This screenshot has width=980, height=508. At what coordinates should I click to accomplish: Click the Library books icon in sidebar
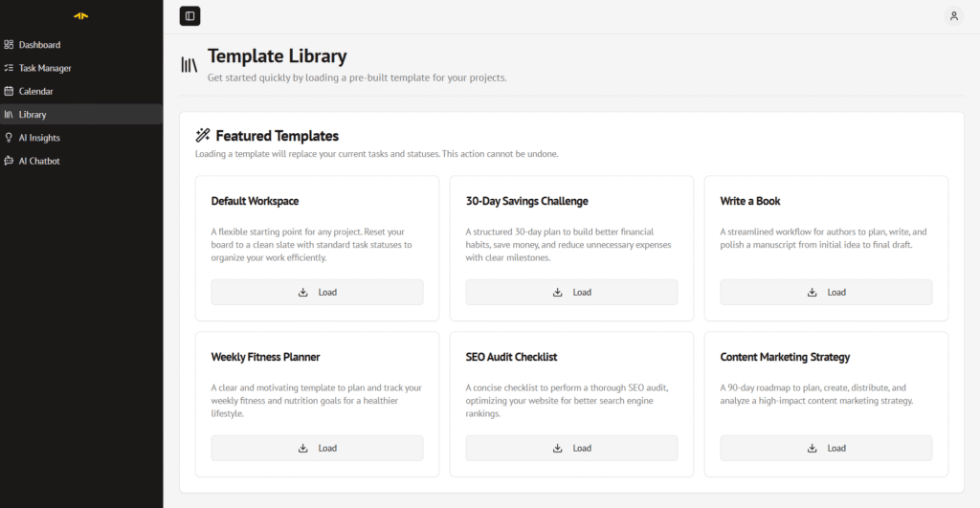(x=10, y=115)
